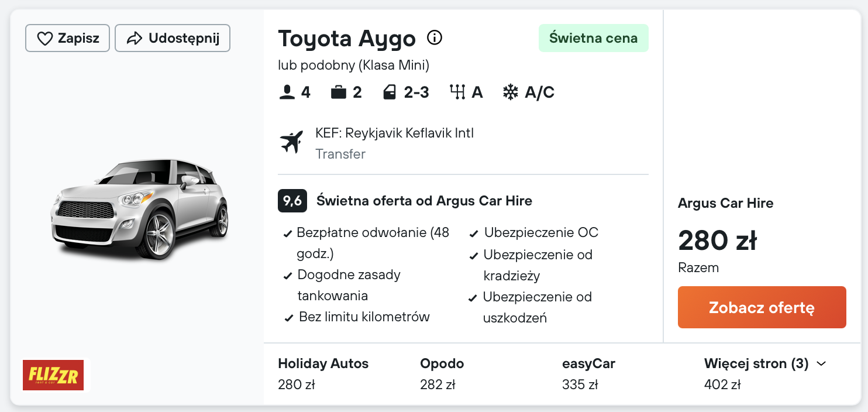Viewport: 868px width, 412px height.
Task: Click the FLIZZR rental company logo
Action: [x=53, y=375]
